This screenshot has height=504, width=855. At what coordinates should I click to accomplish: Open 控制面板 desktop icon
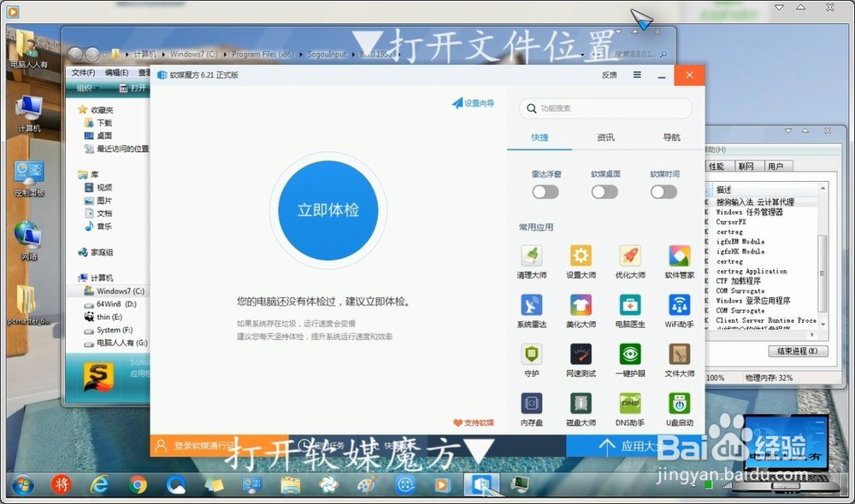point(29,179)
